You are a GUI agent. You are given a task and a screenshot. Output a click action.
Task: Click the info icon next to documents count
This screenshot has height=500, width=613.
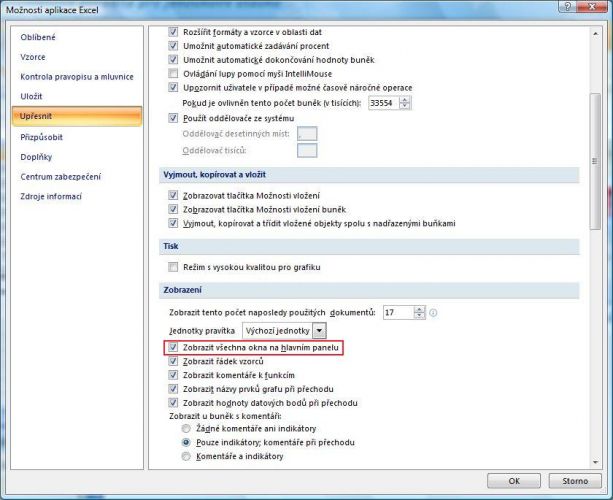pos(433,312)
